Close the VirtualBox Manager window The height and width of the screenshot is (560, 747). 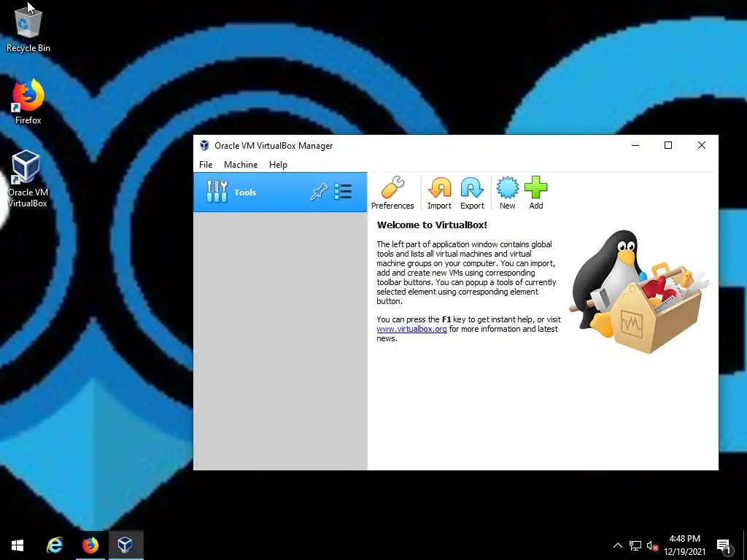(x=701, y=145)
